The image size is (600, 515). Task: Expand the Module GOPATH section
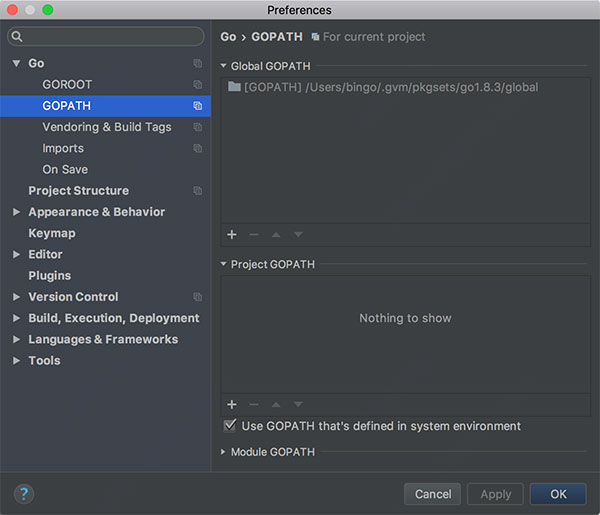[223, 452]
